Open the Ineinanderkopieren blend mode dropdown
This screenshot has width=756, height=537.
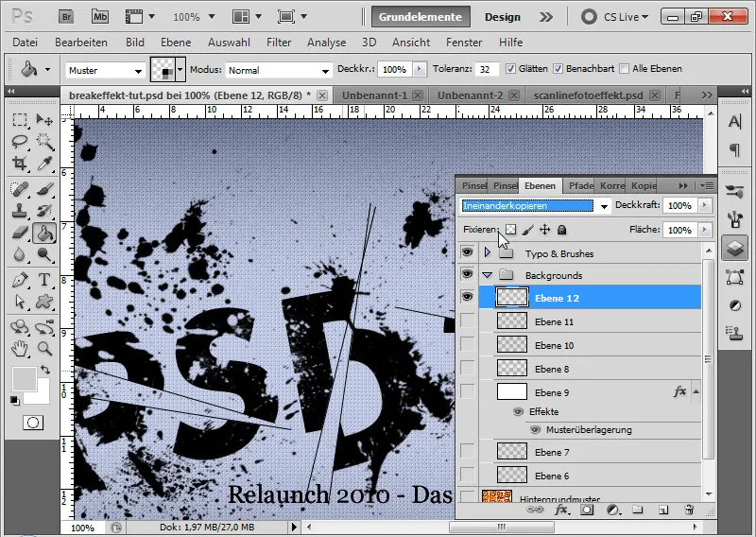click(604, 206)
